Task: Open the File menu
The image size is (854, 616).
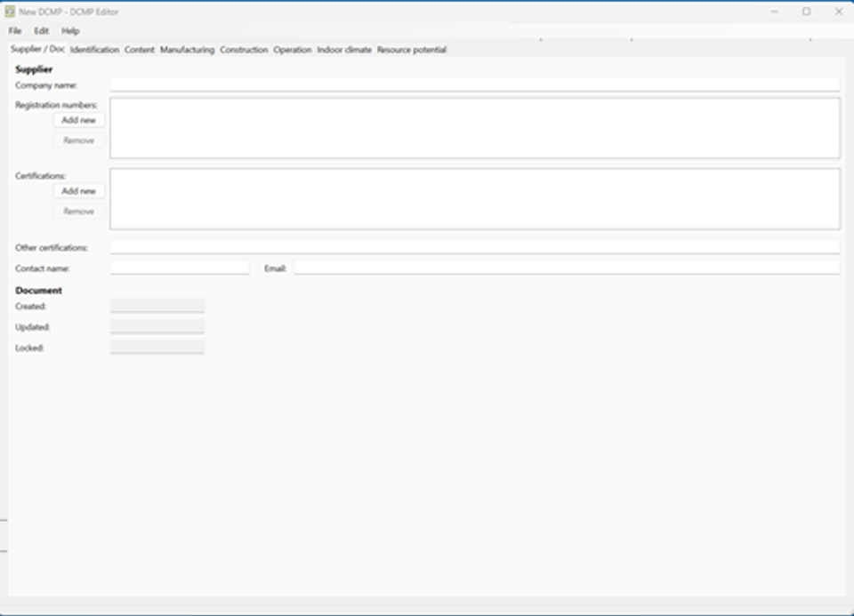Action: [15, 30]
